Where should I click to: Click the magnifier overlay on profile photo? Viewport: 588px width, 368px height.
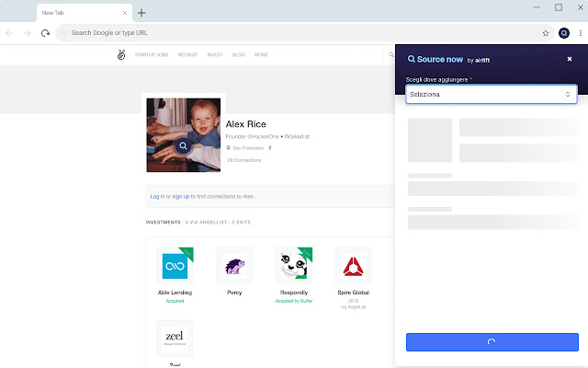(x=183, y=145)
